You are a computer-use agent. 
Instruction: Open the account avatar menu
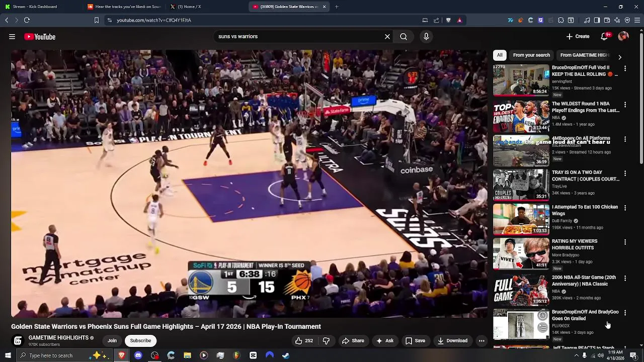[623, 36]
